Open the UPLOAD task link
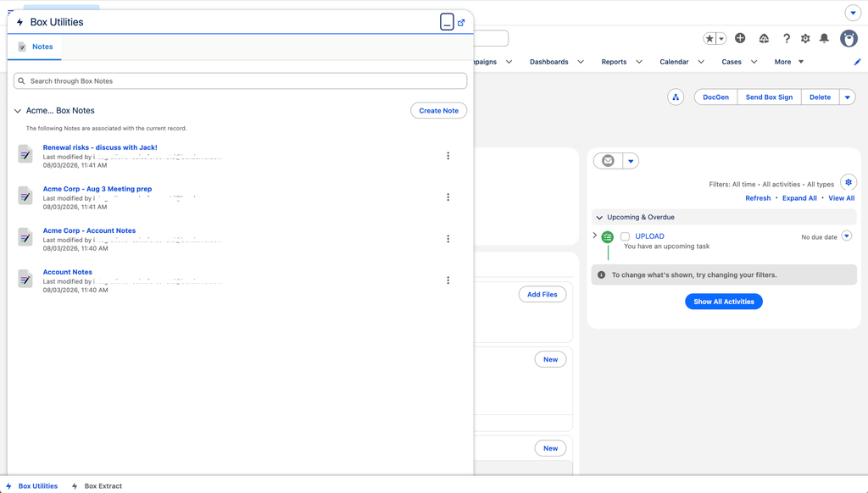The height and width of the screenshot is (493, 868). (649, 236)
